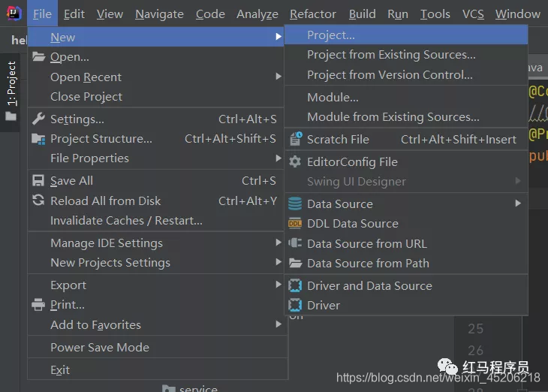
Task: Click the Driver and Data Source icon
Action: click(x=295, y=286)
